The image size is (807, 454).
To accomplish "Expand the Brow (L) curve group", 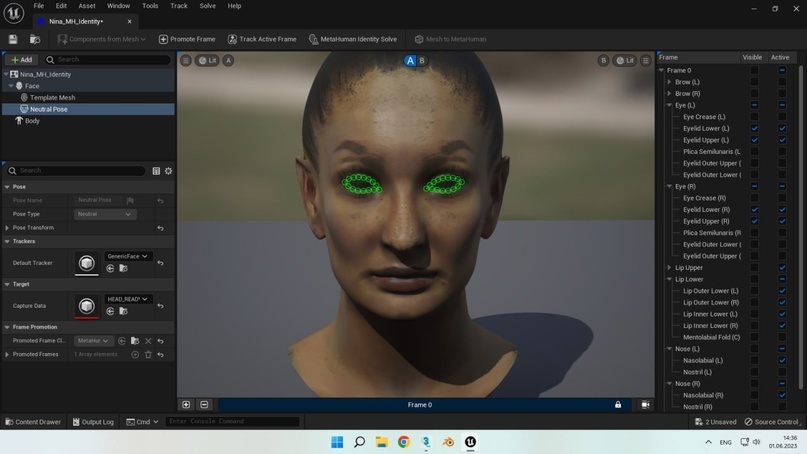I will coord(669,82).
